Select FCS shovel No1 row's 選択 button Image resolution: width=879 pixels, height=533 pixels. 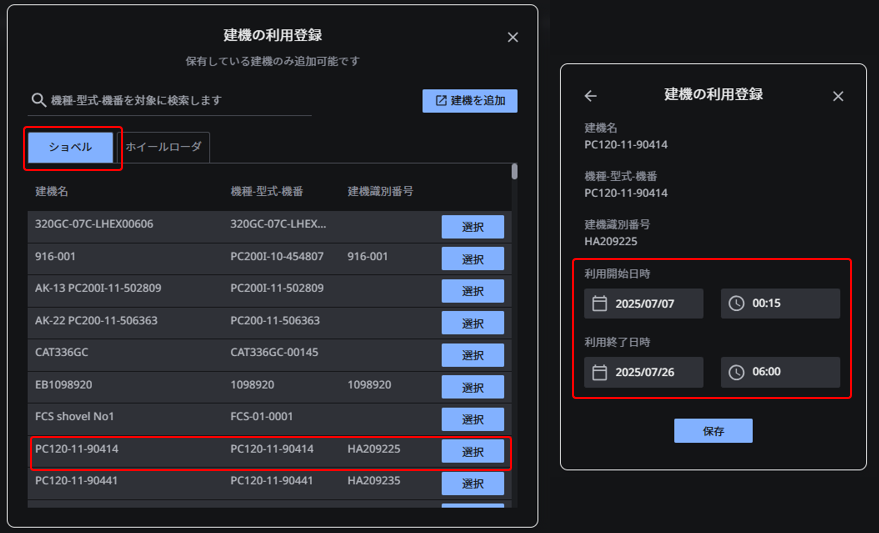pyautogui.click(x=473, y=419)
